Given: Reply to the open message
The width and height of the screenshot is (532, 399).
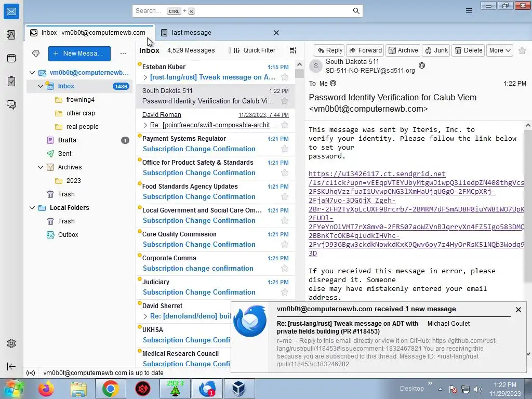Looking at the screenshot, I should (x=329, y=50).
